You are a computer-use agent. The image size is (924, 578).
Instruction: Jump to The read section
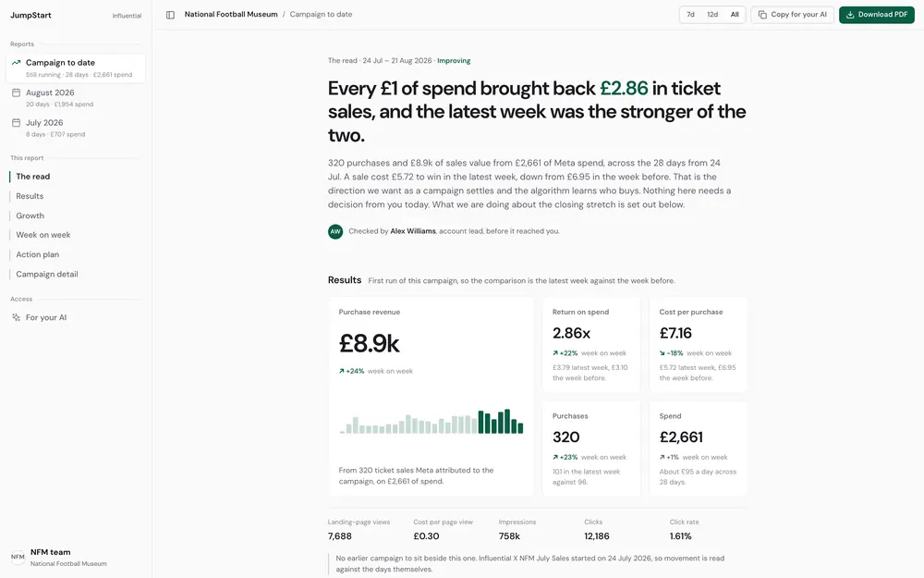33,177
